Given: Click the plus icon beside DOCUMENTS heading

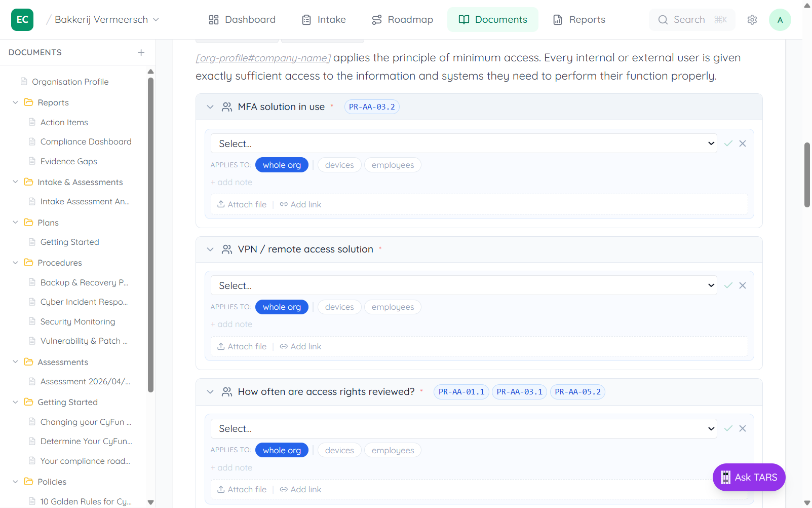Looking at the screenshot, I should point(141,52).
